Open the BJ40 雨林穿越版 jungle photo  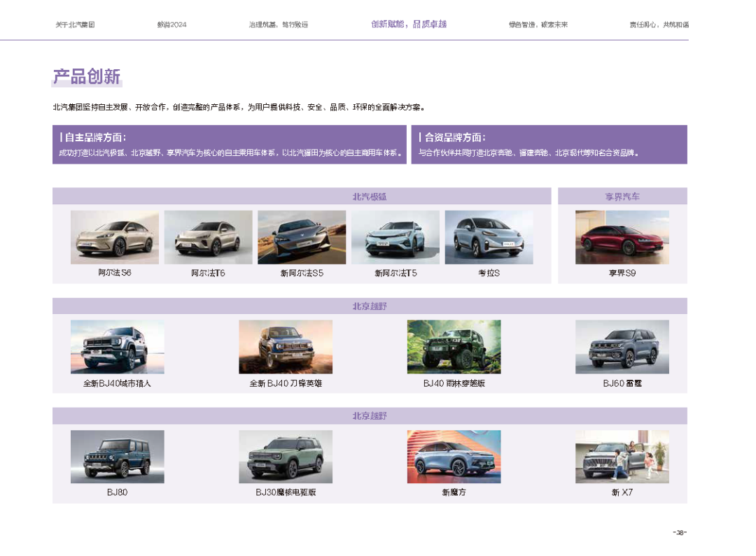click(454, 347)
